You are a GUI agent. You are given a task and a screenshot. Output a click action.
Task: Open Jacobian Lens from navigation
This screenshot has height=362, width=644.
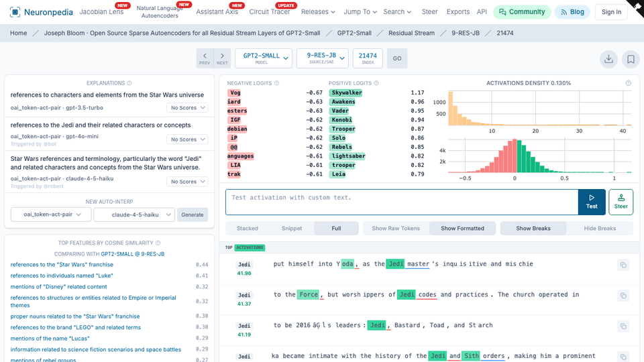[101, 12]
